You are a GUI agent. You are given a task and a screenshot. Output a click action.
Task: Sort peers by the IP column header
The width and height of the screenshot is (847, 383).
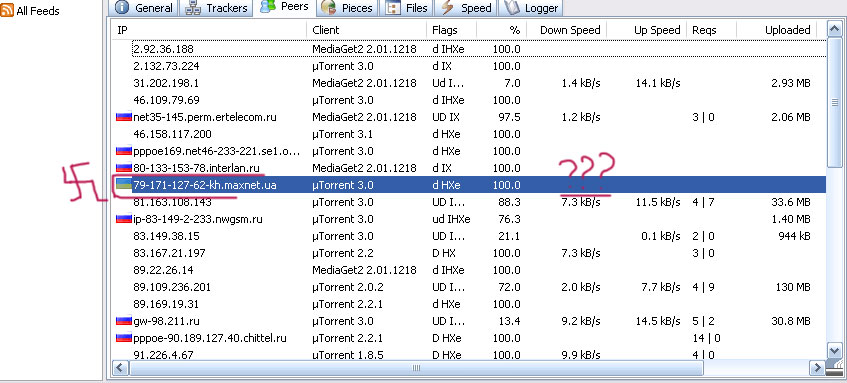[209, 30]
